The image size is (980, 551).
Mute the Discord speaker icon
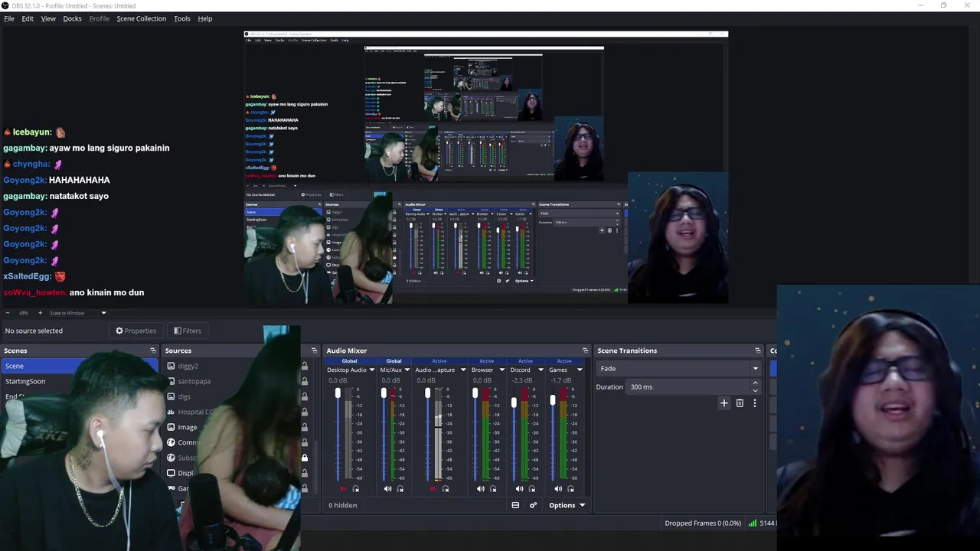pyautogui.click(x=519, y=489)
